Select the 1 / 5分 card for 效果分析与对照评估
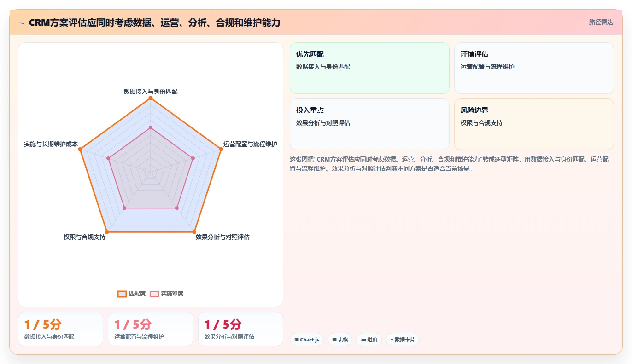632x364 pixels. (240, 329)
